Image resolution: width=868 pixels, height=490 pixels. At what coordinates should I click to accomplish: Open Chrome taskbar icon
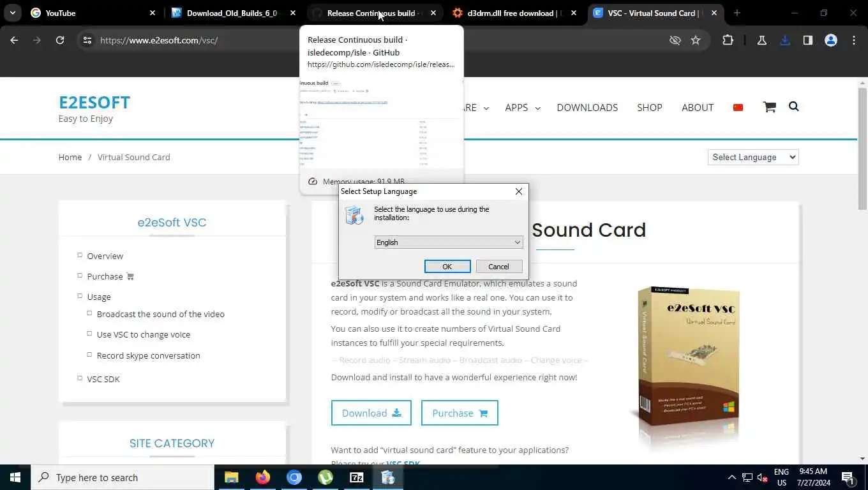[294, 477]
